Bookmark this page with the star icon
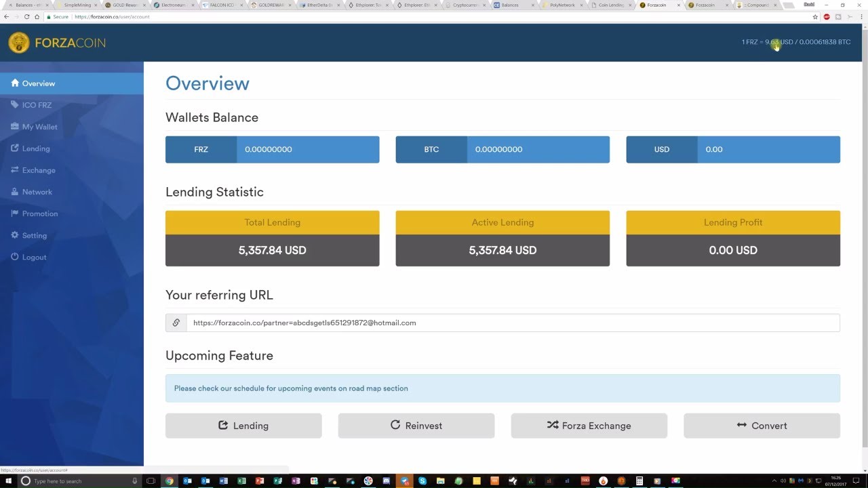The height and width of the screenshot is (488, 868). pyautogui.click(x=815, y=16)
